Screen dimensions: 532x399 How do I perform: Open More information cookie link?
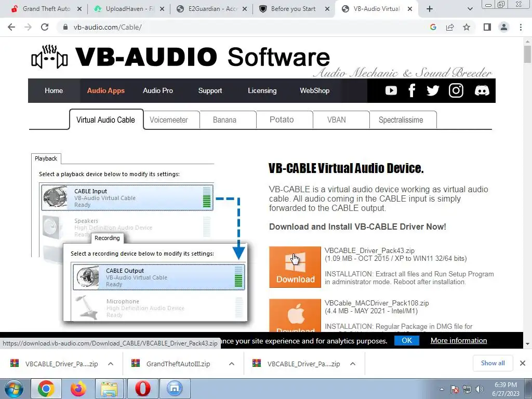coord(459,340)
